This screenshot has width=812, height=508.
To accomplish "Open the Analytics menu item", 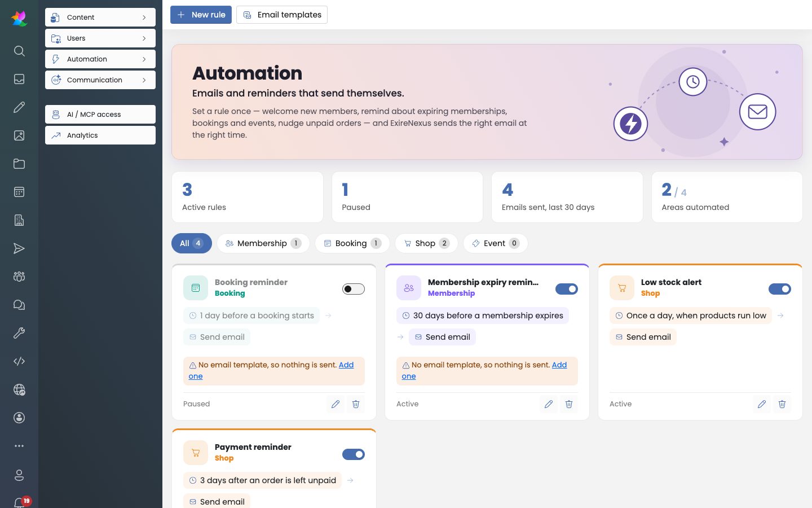I will (x=100, y=135).
